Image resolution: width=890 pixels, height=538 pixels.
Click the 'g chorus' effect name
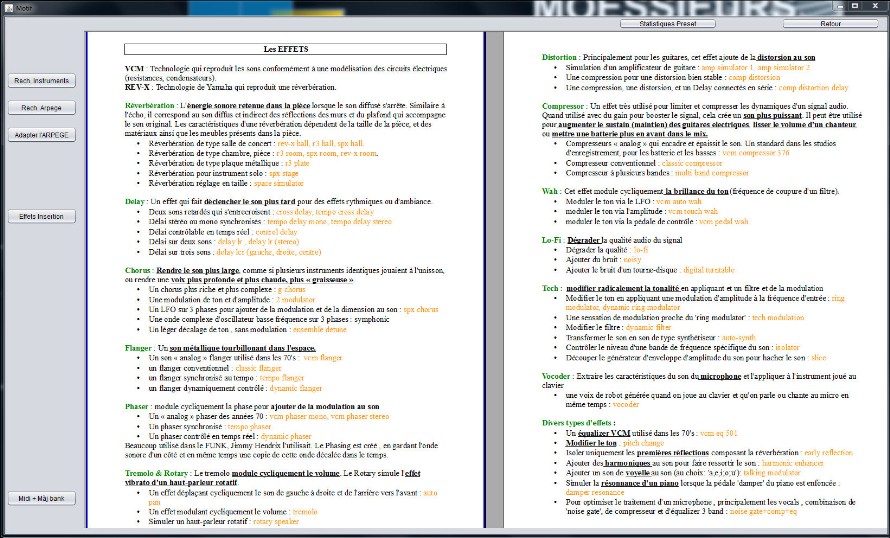point(291,289)
